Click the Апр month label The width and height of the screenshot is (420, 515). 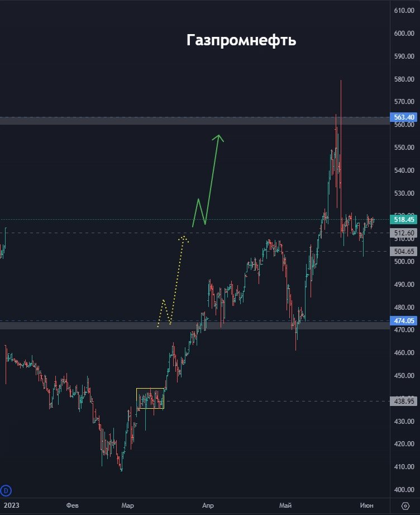point(208,505)
